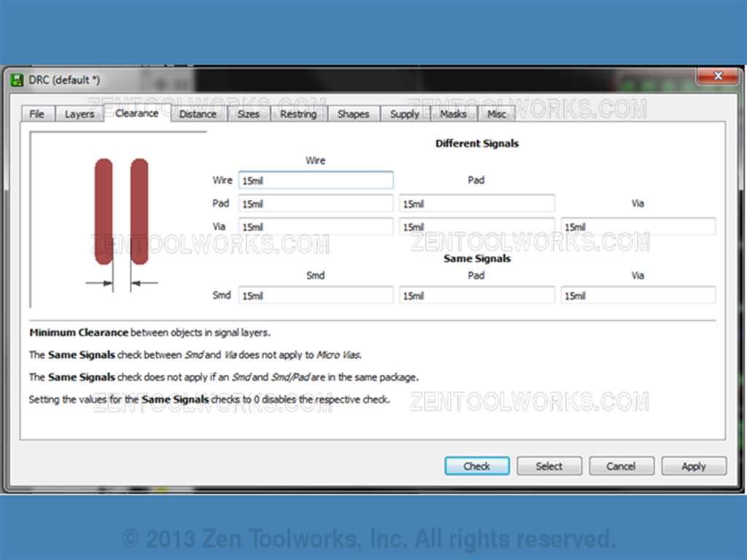Screen dimensions: 747x560
Task: Click the clearance preview diagram
Action: point(119,219)
